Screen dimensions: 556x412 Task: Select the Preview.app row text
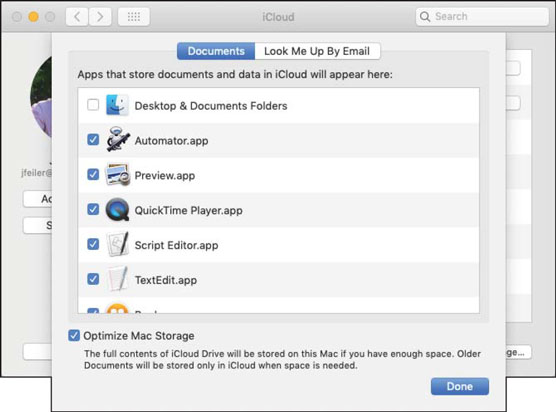(x=165, y=176)
